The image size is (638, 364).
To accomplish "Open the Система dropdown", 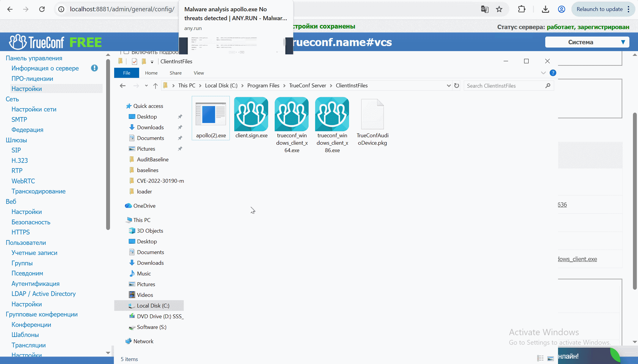I will tap(587, 42).
